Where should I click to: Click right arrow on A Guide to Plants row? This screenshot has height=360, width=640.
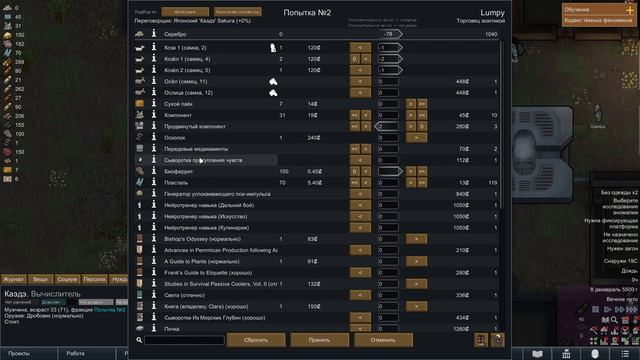tap(416, 261)
